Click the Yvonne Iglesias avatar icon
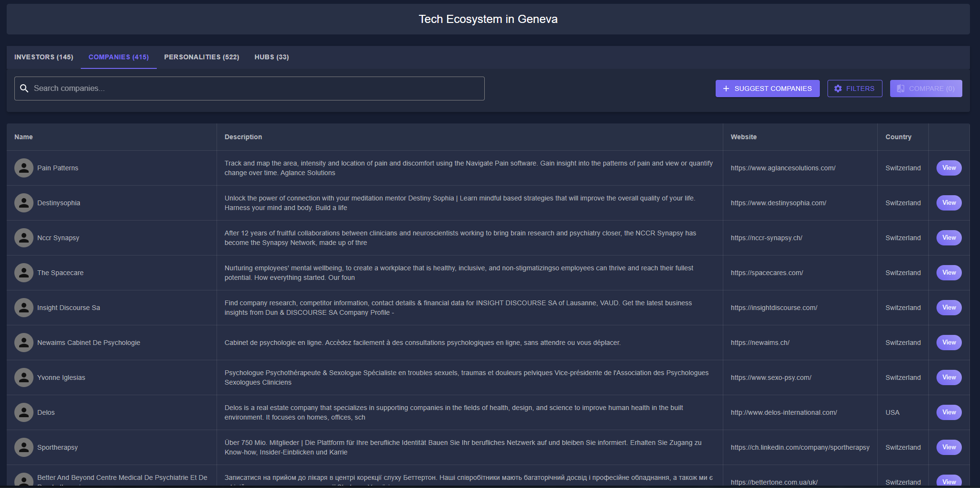The height and width of the screenshot is (488, 980). click(24, 377)
